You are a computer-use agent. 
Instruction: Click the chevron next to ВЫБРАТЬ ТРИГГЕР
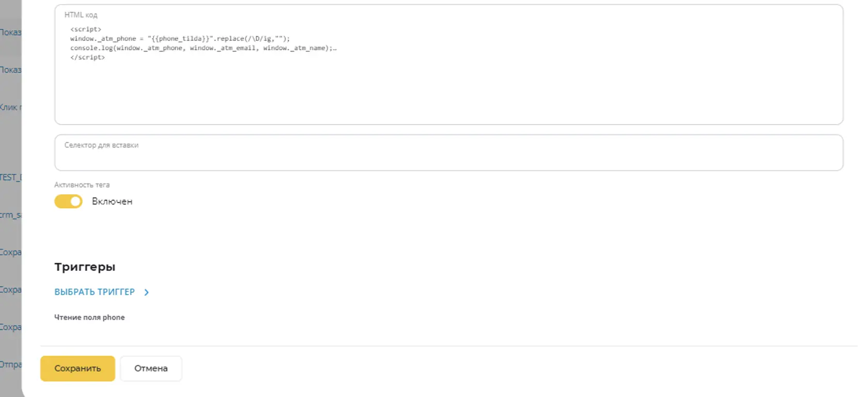click(147, 293)
